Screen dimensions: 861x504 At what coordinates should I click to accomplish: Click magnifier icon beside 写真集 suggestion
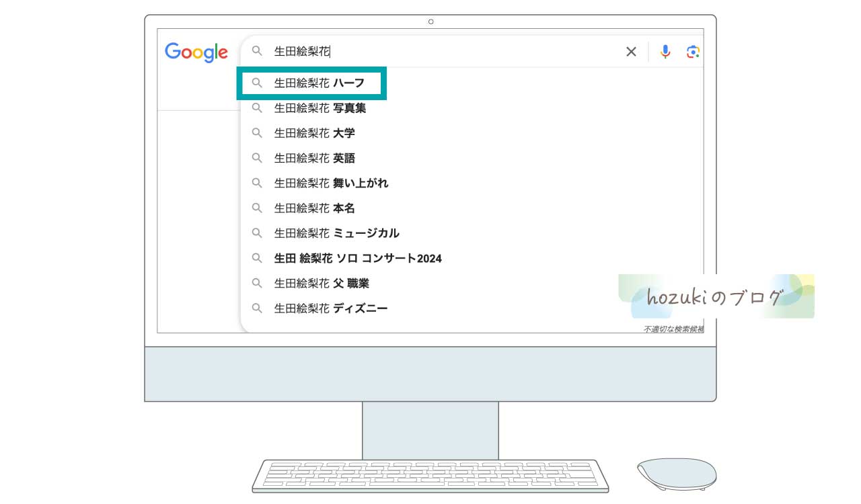coord(257,108)
